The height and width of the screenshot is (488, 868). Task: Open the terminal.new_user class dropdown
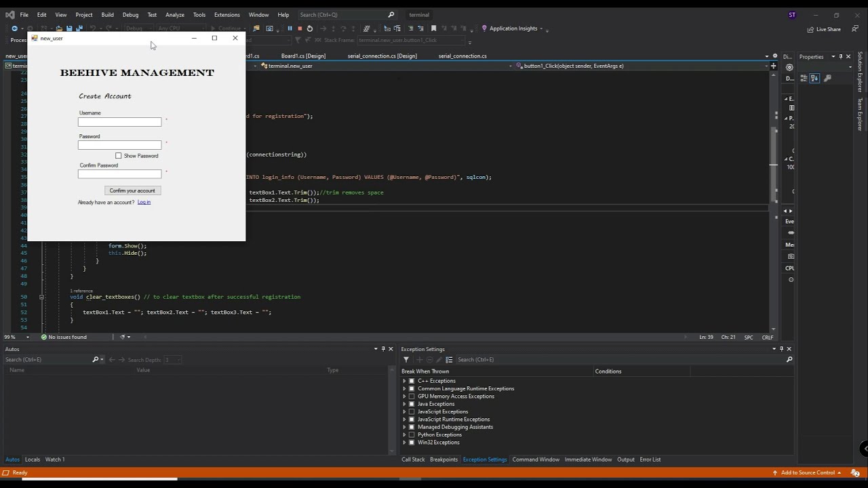click(510, 66)
